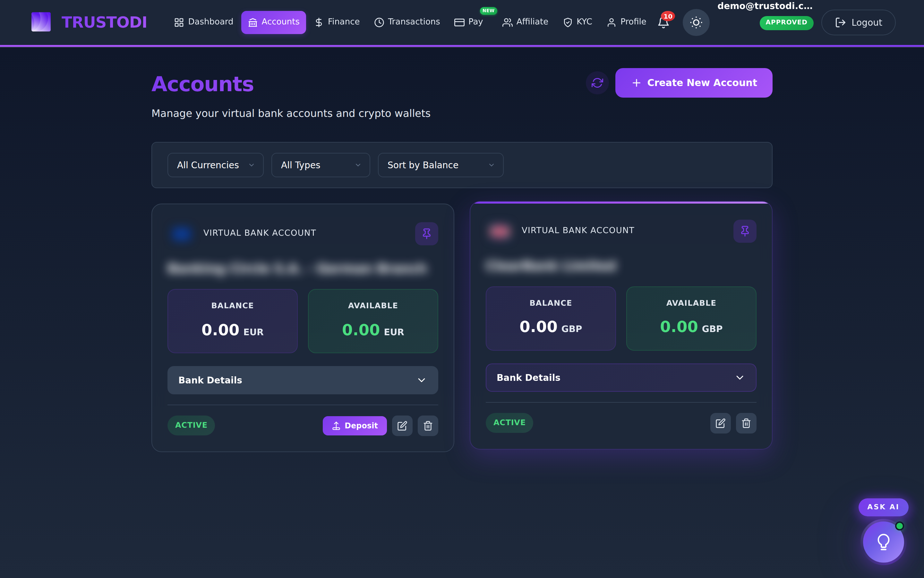Open the All Currencies dropdown
Image resolution: width=924 pixels, height=578 pixels.
pyautogui.click(x=215, y=165)
